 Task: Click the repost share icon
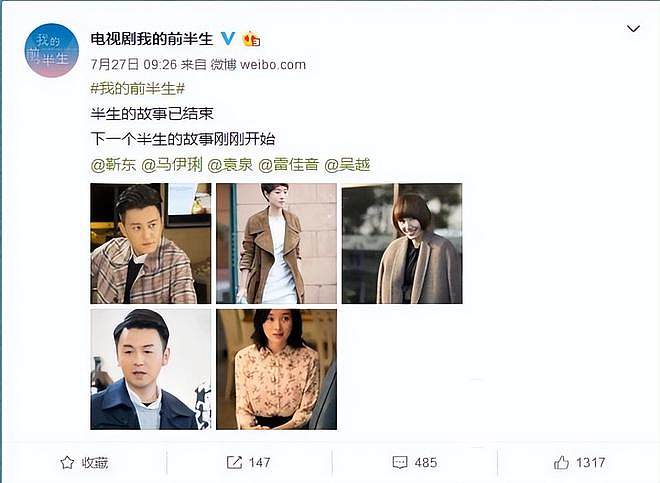pos(234,462)
